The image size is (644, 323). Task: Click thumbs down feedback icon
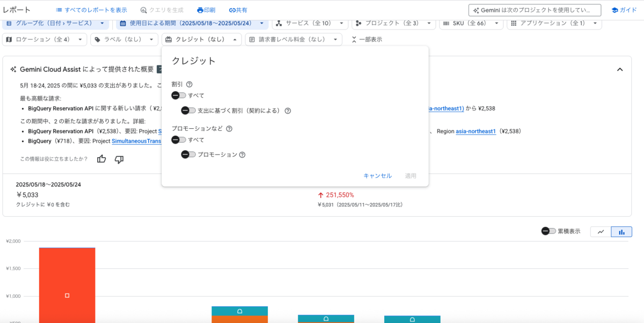click(119, 159)
